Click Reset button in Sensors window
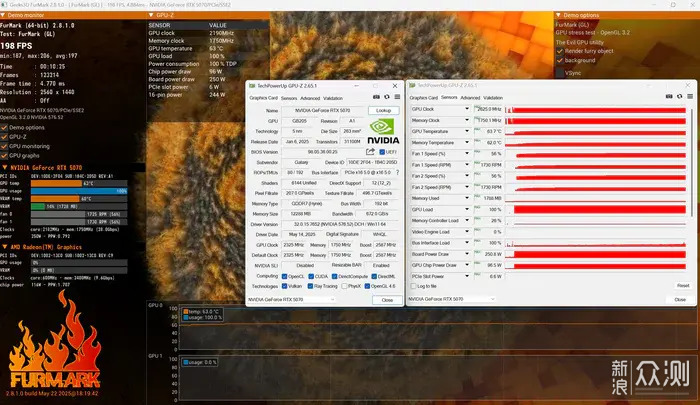The height and width of the screenshot is (405, 700). pyautogui.click(x=683, y=285)
